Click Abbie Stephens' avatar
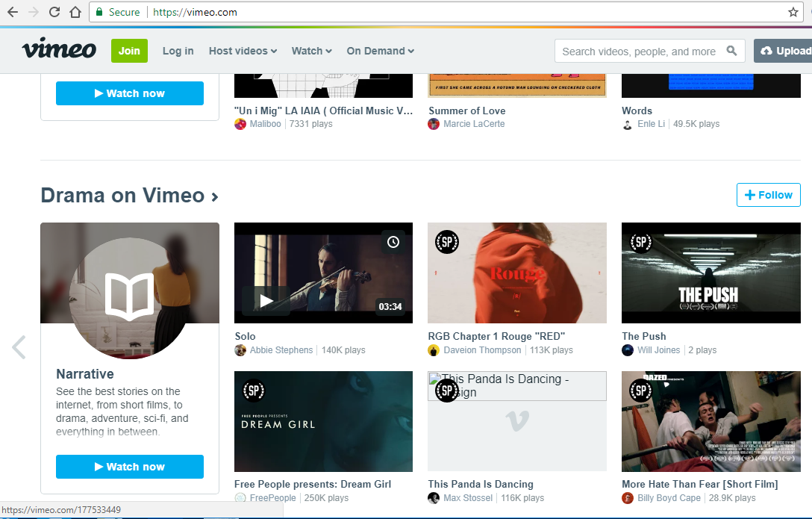Viewport: 812px width, 519px height. [x=240, y=351]
